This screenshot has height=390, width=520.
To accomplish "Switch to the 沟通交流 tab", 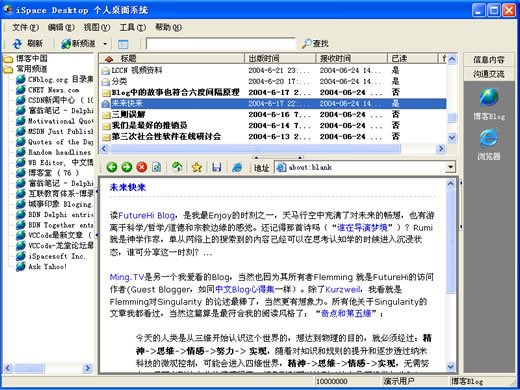I will 489,74.
